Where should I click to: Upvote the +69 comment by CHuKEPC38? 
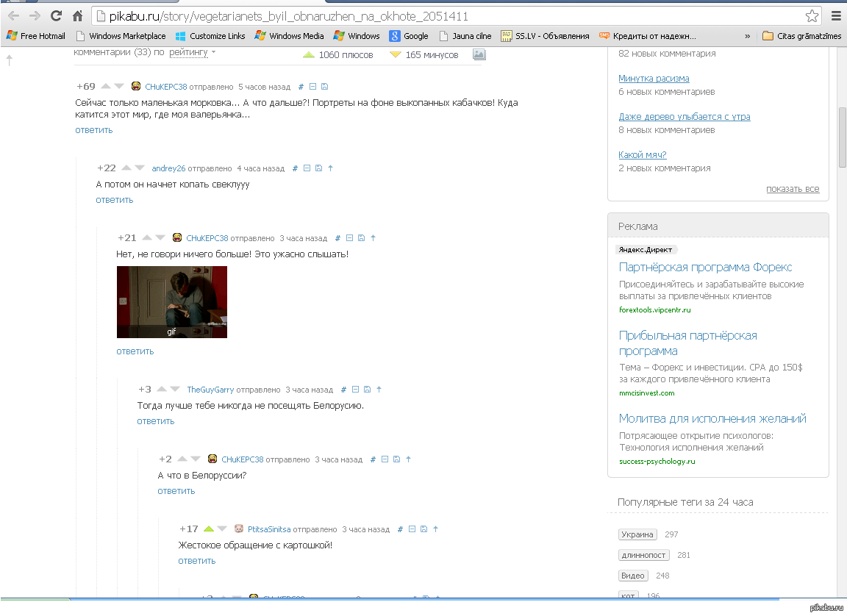pos(106,86)
